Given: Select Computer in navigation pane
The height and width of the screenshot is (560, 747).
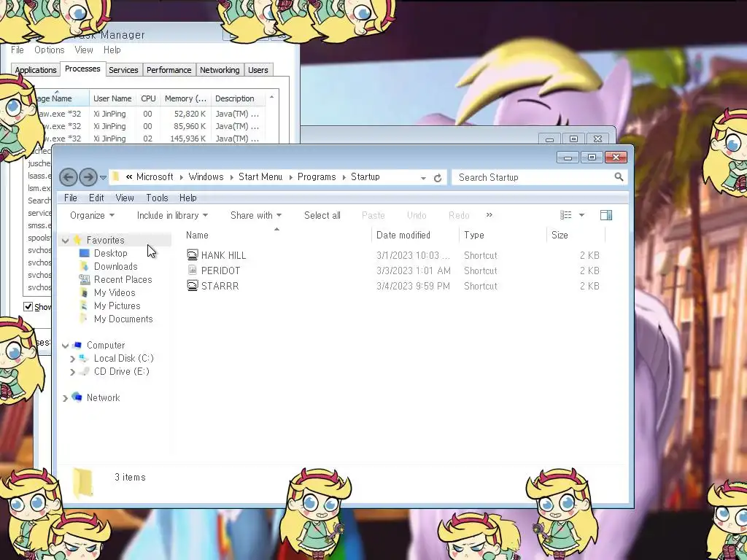Looking at the screenshot, I should 105,345.
